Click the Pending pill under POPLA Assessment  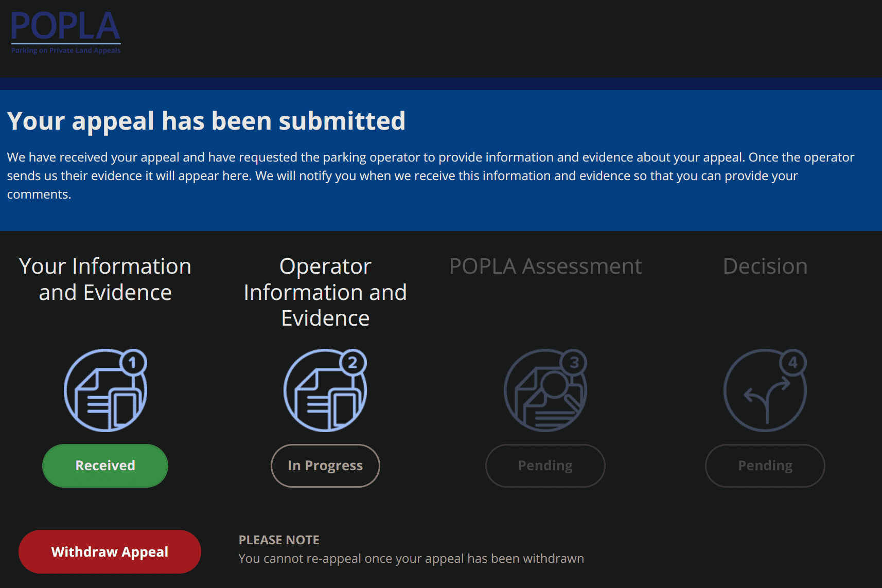(545, 466)
